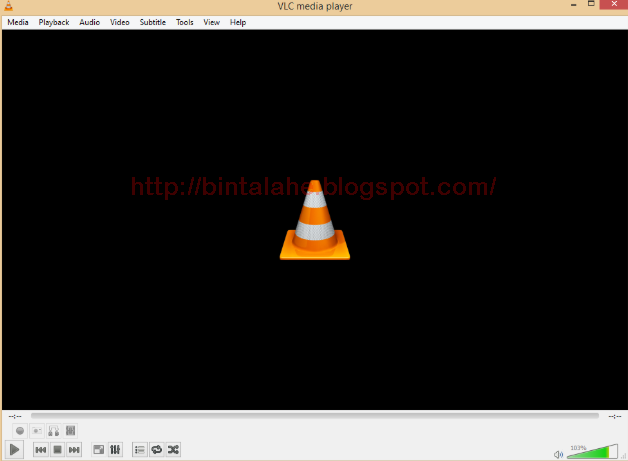Open the Subtitle menu
The width and height of the screenshot is (628, 461).
tap(153, 22)
